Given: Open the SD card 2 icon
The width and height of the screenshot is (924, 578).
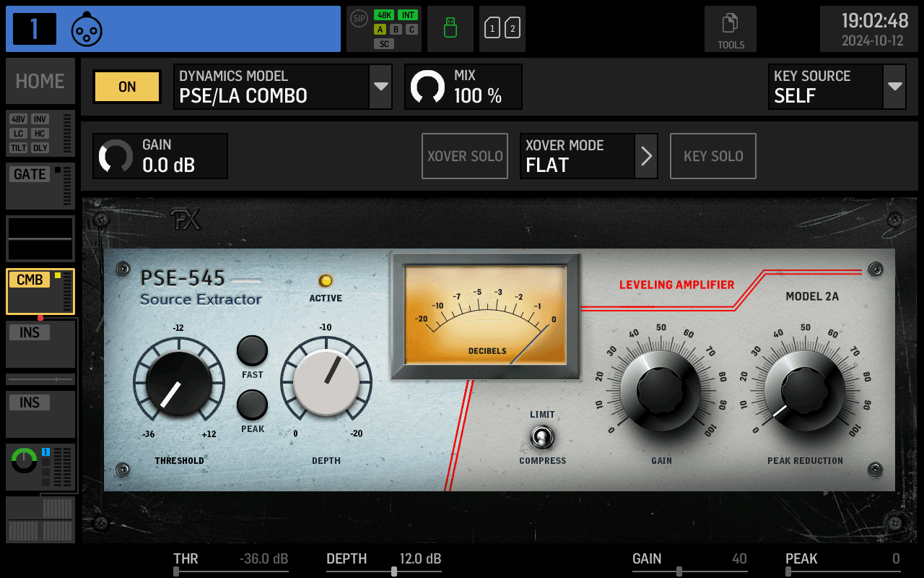Looking at the screenshot, I should pos(513,29).
